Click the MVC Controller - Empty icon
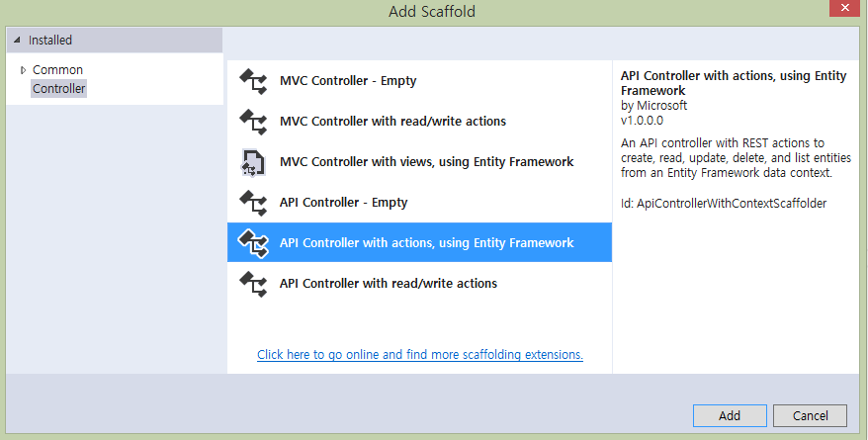Image resolution: width=868 pixels, height=440 pixels. 253,81
